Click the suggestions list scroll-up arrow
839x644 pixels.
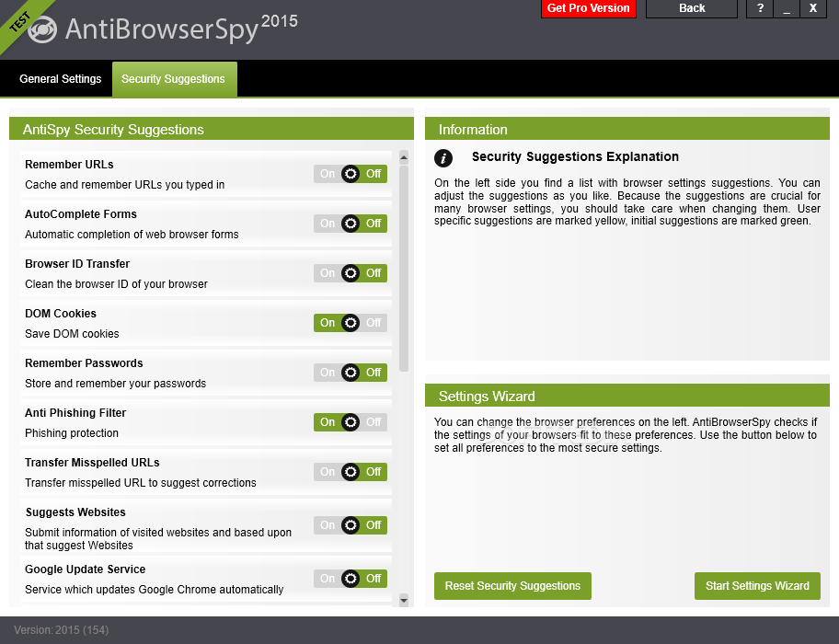coord(404,157)
